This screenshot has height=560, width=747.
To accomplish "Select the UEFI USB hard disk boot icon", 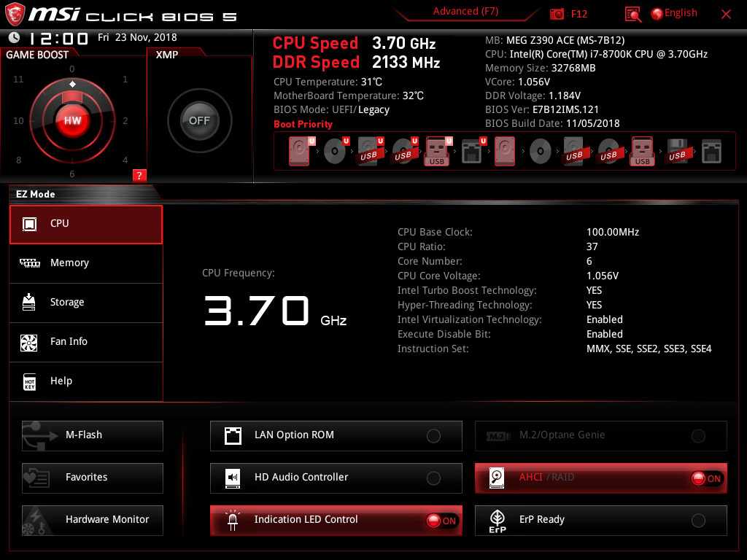I will pos(370,151).
